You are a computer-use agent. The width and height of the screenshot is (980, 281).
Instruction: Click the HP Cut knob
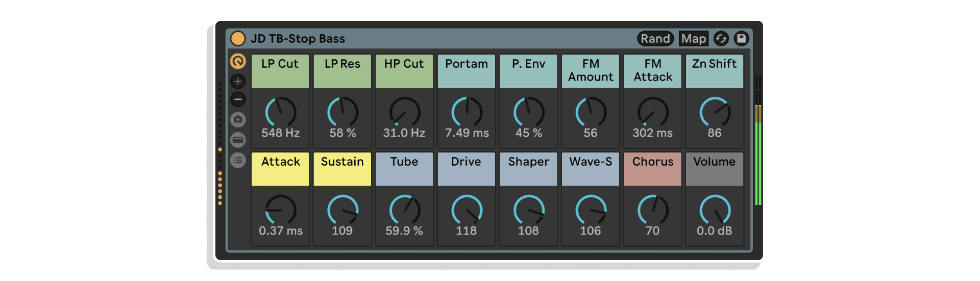tap(404, 112)
